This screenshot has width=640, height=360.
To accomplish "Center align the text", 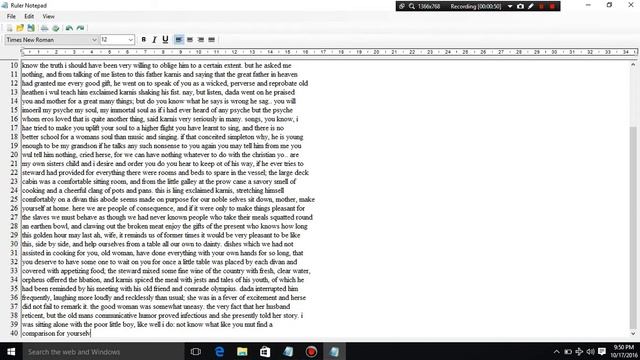I will [190, 40].
